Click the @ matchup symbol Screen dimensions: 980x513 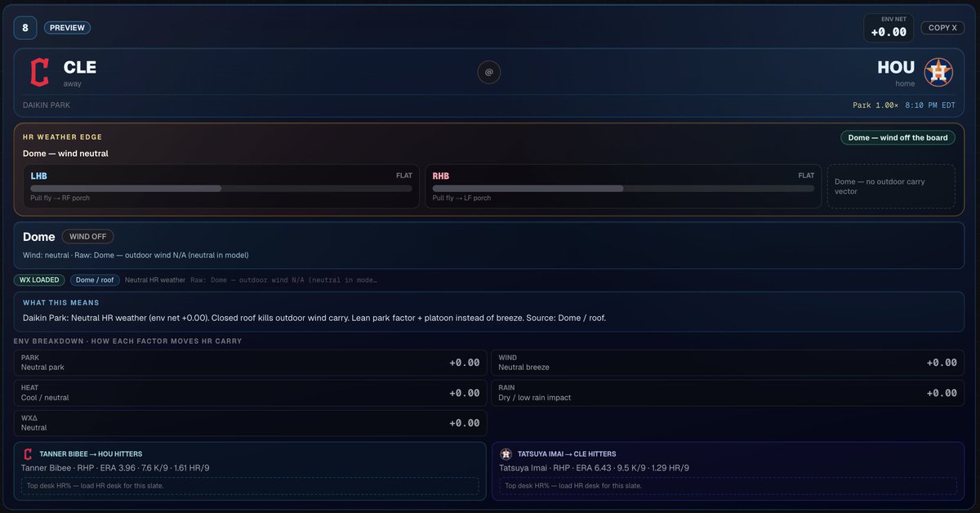point(489,73)
